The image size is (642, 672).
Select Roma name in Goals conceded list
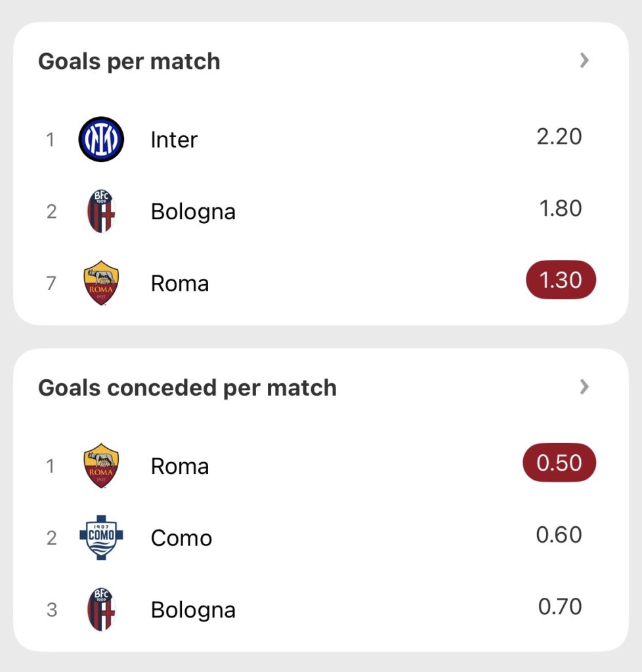pos(180,467)
